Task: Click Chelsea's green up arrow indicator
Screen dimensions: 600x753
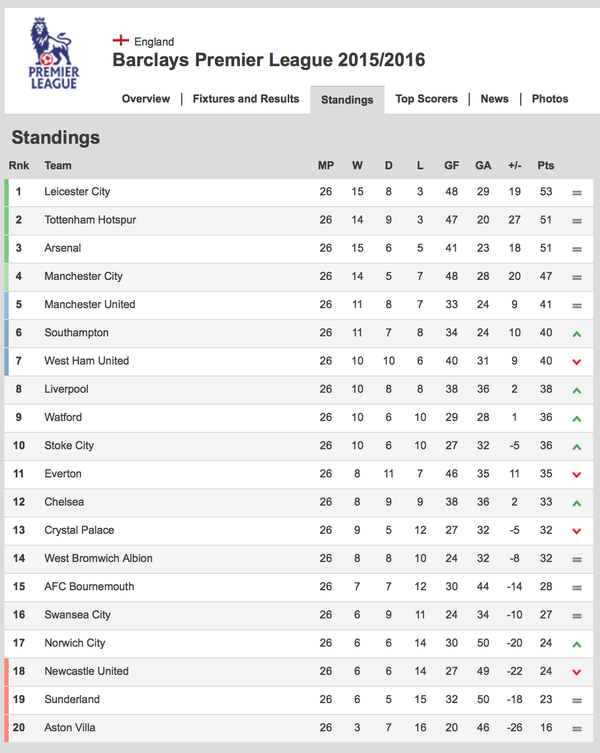Action: pyautogui.click(x=576, y=503)
